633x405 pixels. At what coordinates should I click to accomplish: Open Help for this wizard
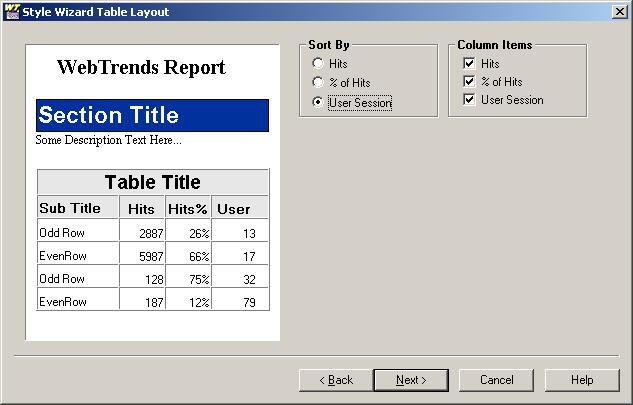[x=582, y=380]
